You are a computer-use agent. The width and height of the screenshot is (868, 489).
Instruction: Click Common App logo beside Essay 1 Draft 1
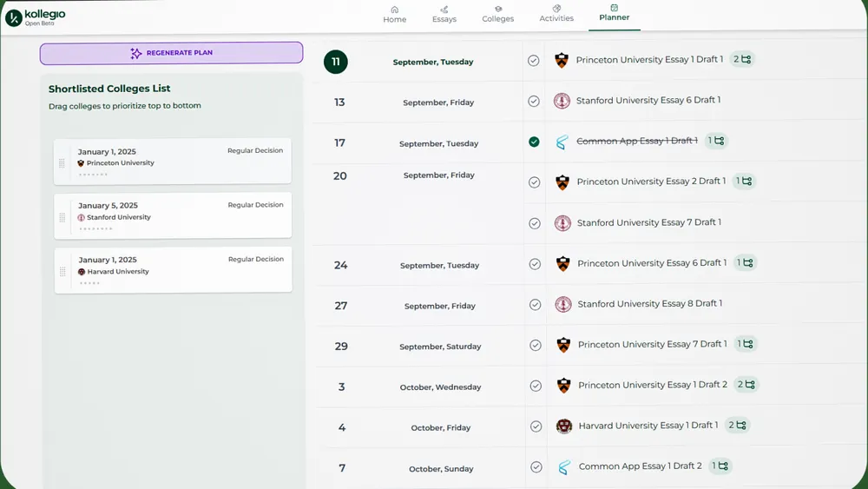[562, 142]
